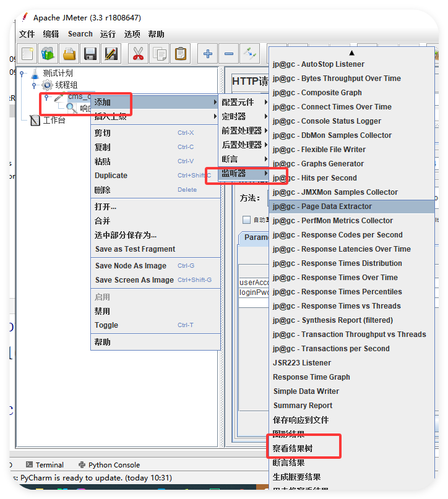Select 断言结果 listener

(x=351, y=463)
